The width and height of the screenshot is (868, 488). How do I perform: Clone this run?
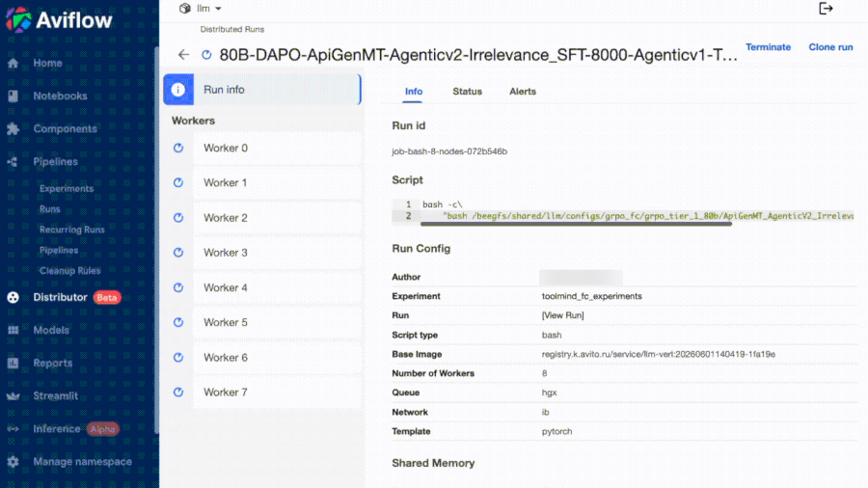tap(830, 47)
